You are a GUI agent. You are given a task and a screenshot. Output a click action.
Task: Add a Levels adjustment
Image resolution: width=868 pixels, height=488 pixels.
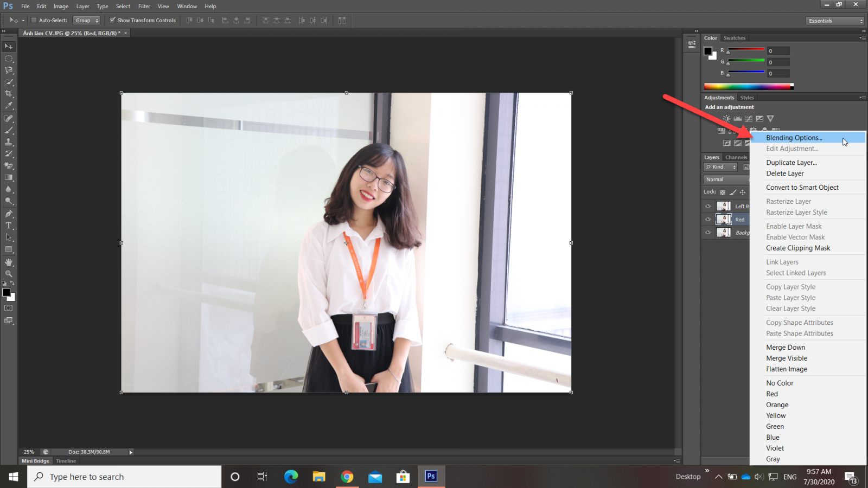[x=737, y=118]
